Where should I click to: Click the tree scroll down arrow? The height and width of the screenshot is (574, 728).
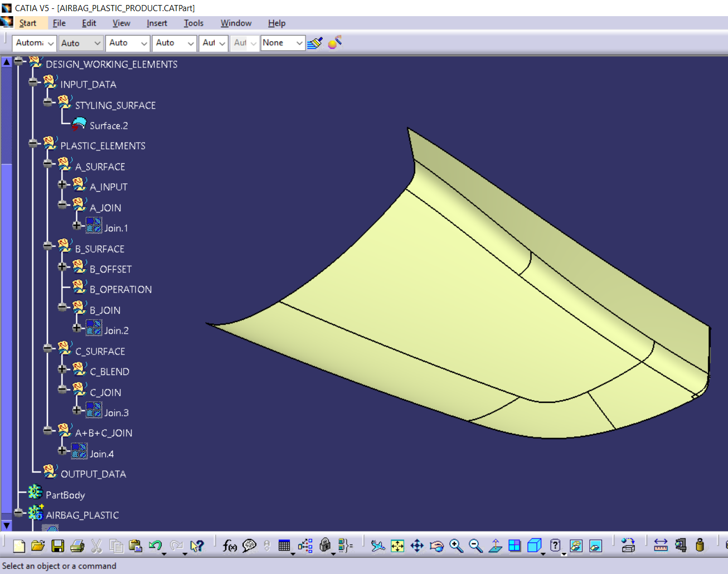(7, 525)
